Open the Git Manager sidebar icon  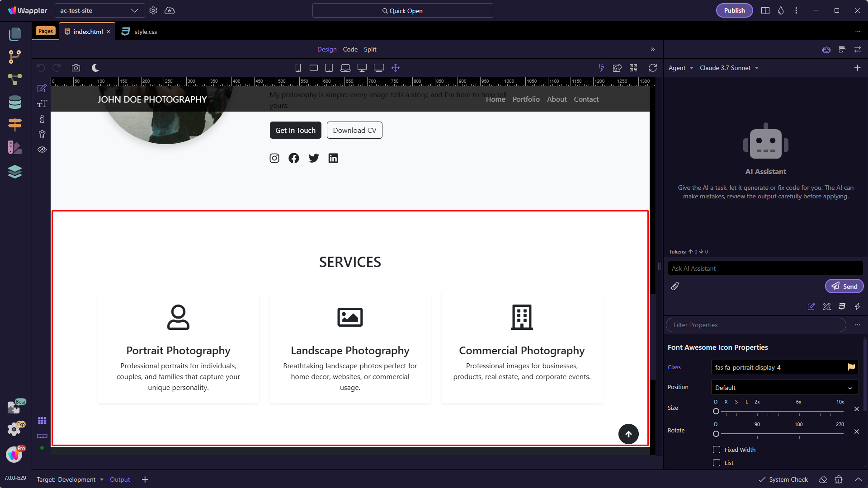point(15,56)
